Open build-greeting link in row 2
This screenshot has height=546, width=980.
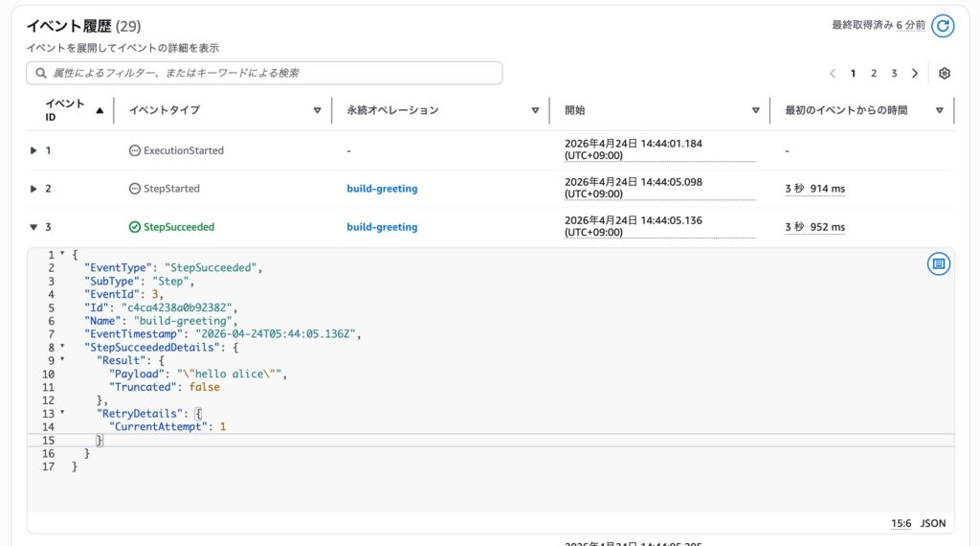[382, 189]
